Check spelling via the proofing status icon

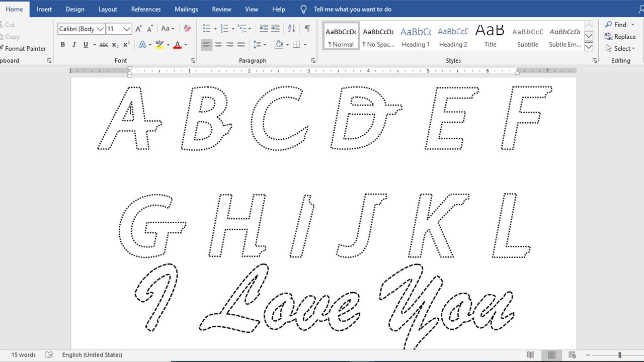coord(49,355)
